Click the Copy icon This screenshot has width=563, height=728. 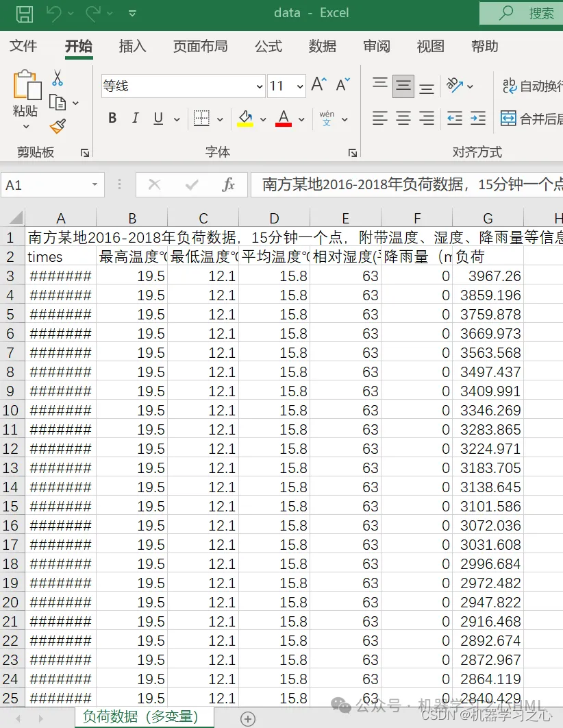pos(58,103)
